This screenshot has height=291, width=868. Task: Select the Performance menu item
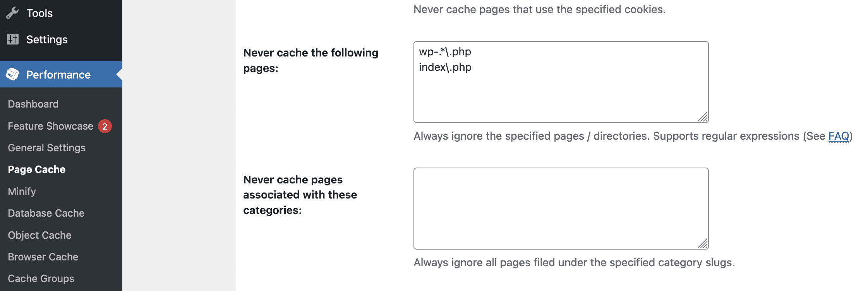click(58, 75)
